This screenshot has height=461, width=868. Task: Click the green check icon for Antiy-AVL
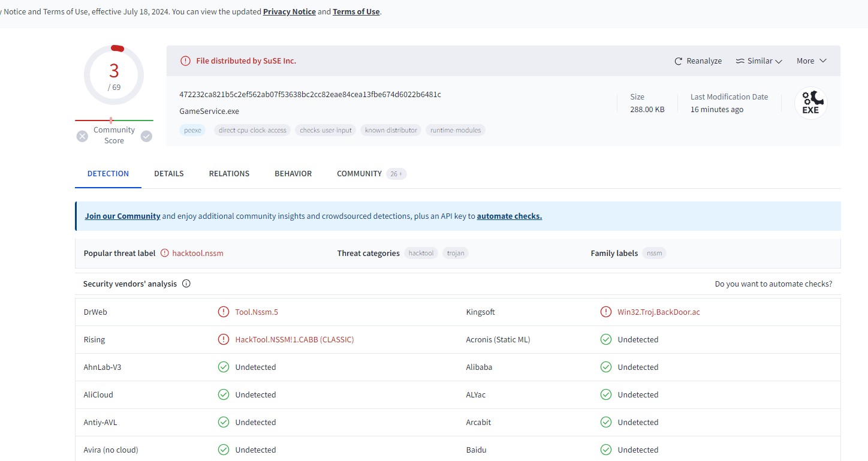tap(224, 422)
